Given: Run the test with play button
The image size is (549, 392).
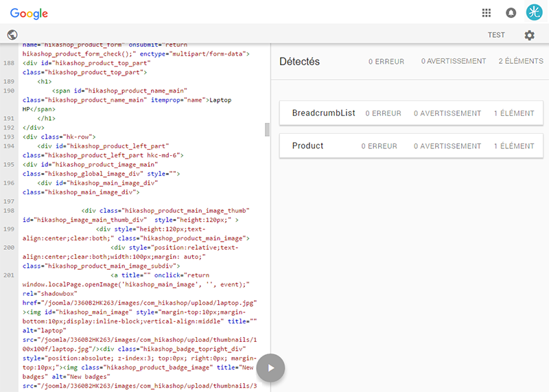Looking at the screenshot, I should tap(270, 368).
